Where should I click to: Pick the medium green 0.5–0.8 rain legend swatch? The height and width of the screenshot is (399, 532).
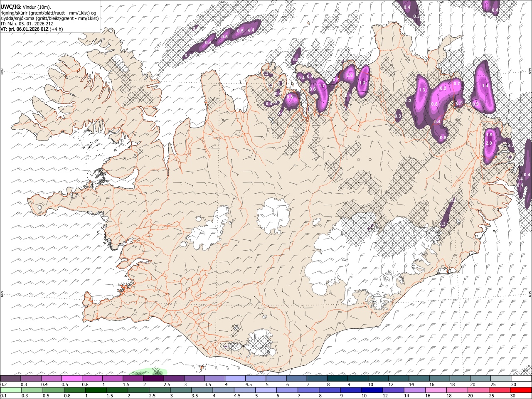[54, 390]
